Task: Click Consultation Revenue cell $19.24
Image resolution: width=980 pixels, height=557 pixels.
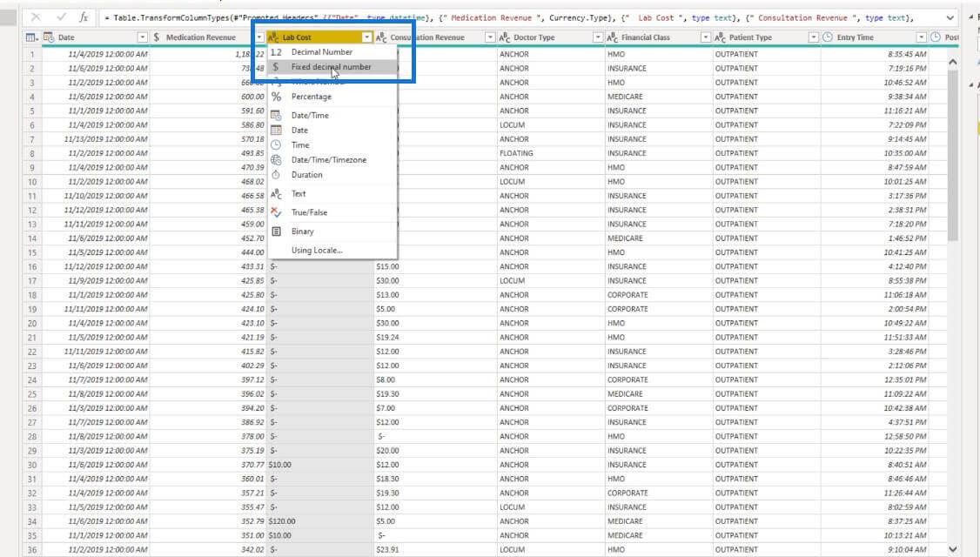Action: pyautogui.click(x=435, y=338)
